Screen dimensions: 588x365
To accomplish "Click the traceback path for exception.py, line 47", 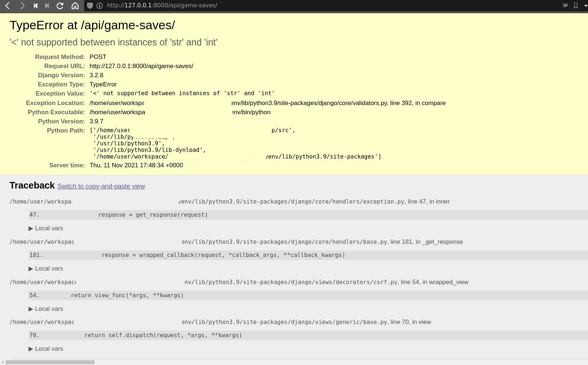I will point(230,202).
